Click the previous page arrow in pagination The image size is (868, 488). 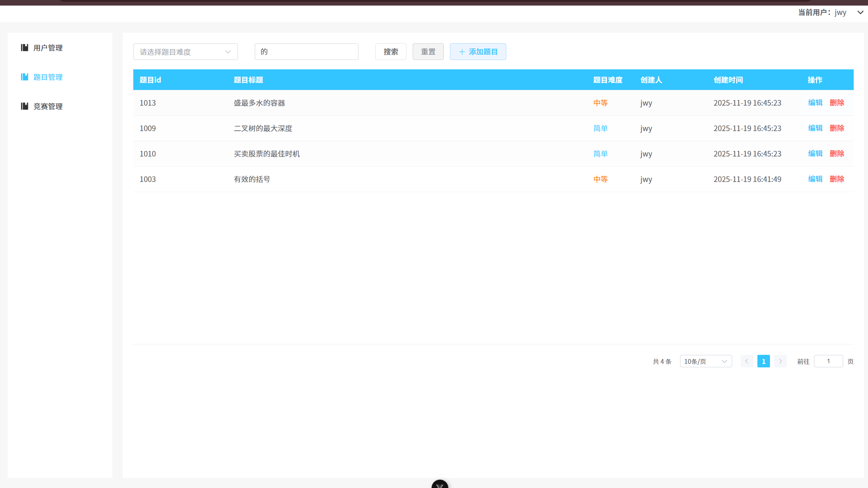coord(747,361)
